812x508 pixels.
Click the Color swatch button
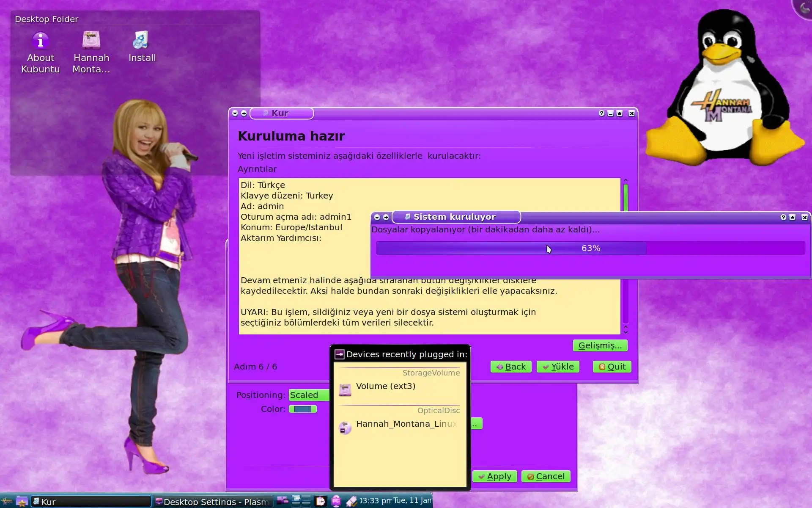click(303, 409)
